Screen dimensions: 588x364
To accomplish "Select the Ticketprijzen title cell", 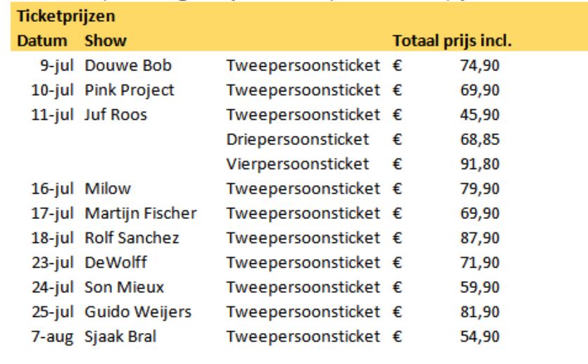I will (66, 16).
